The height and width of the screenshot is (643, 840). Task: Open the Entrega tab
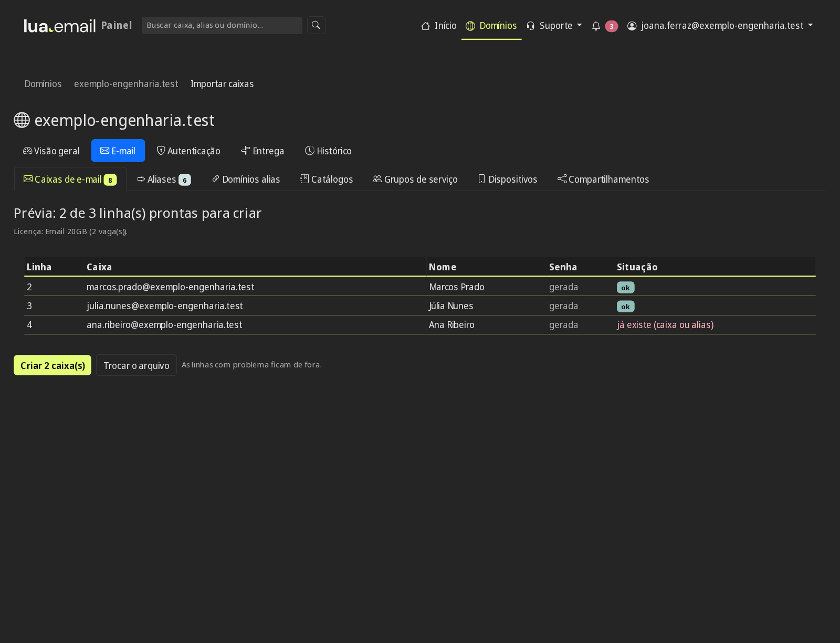(x=262, y=151)
